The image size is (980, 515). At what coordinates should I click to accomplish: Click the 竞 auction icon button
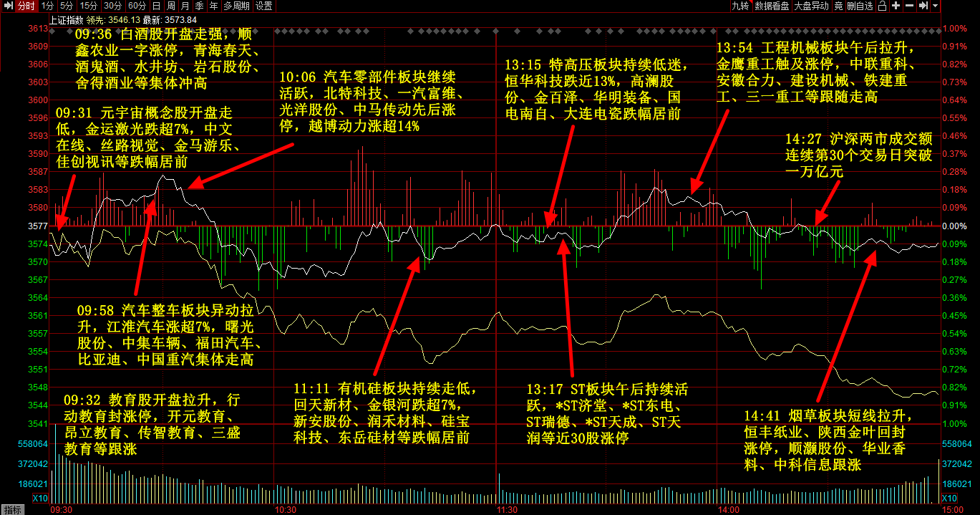838,6
